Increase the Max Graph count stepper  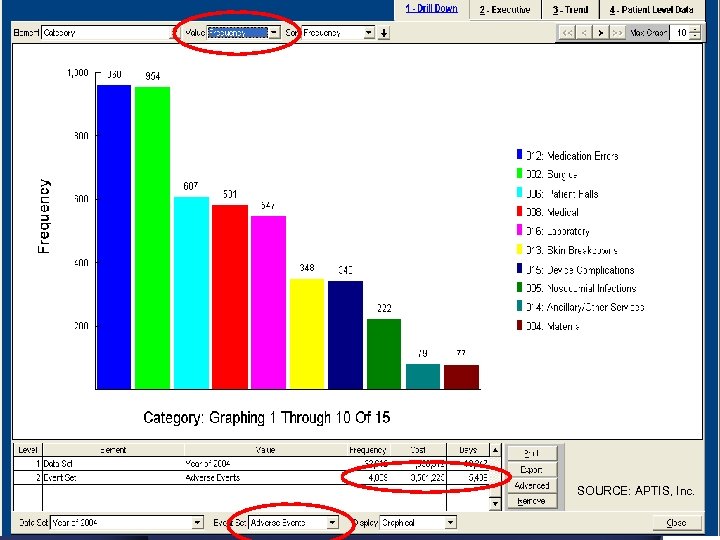[695, 29]
